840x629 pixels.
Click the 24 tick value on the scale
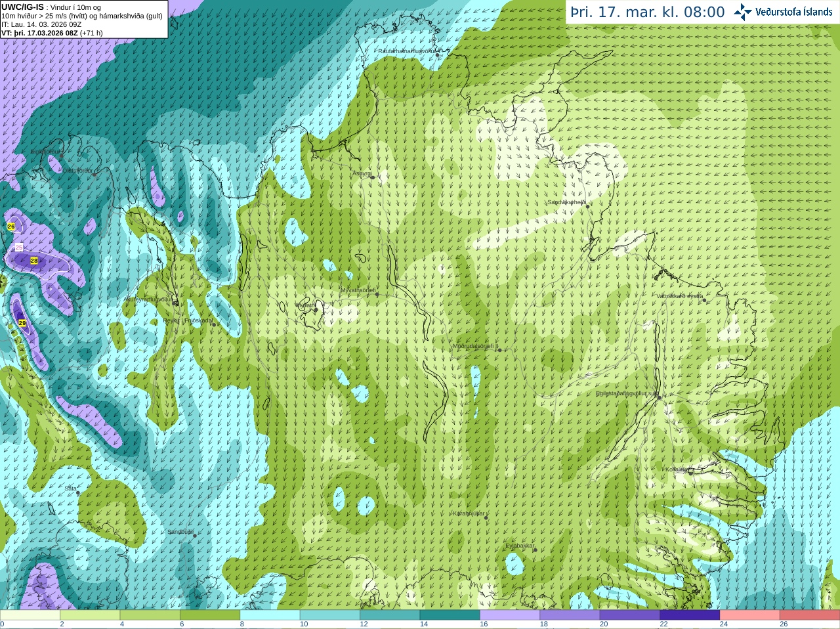723,624
